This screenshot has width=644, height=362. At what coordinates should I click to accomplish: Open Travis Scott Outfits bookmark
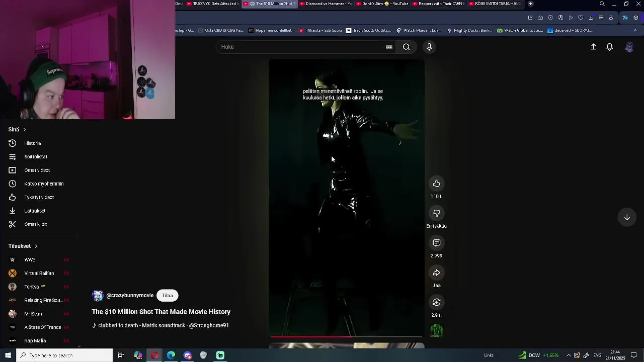(x=368, y=30)
